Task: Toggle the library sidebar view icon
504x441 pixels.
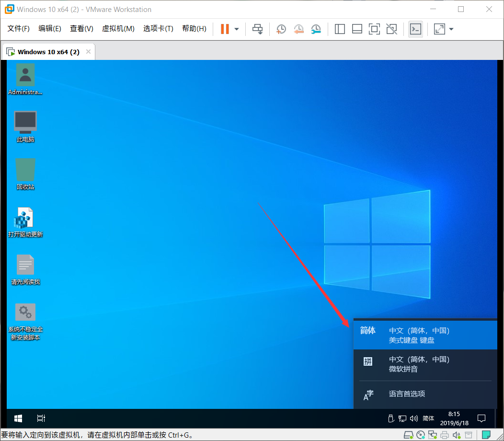Action: tap(340, 29)
